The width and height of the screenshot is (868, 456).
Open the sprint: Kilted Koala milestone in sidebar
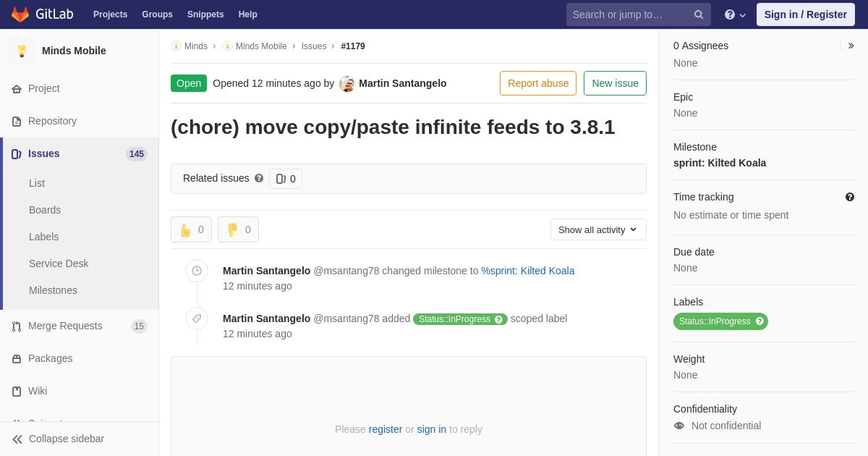pos(720,163)
